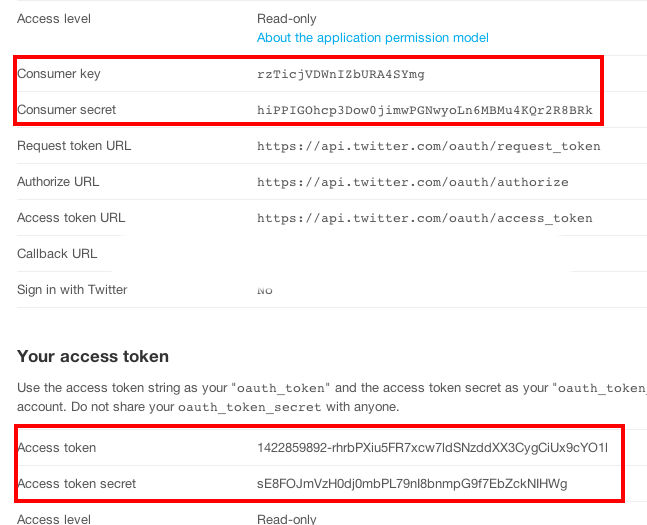
Task: Click the Consumer key value text
Action: pos(341,74)
